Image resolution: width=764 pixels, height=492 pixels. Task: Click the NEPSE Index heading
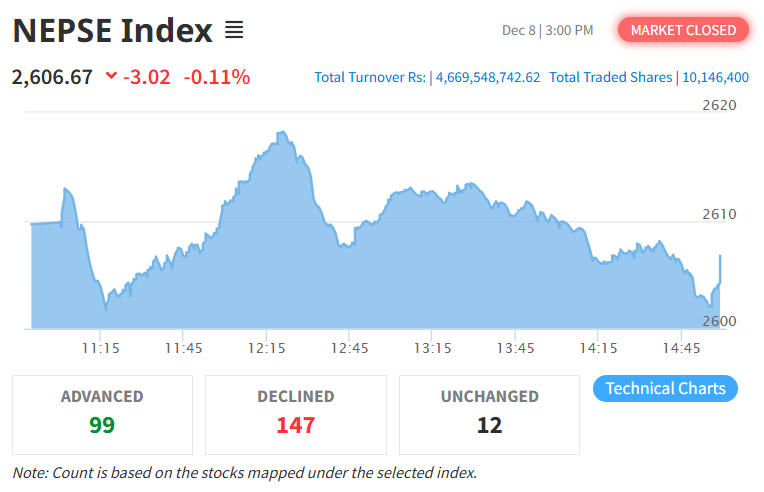pos(112,30)
